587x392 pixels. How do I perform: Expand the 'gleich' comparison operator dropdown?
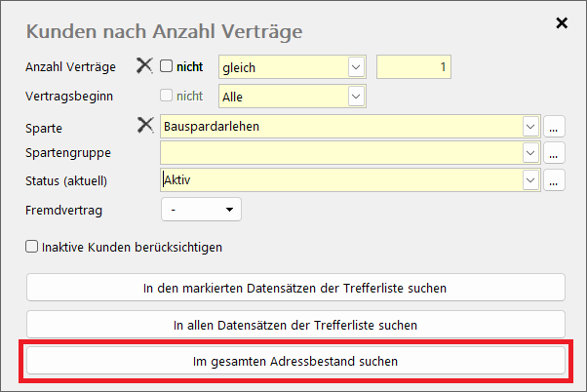(355, 67)
